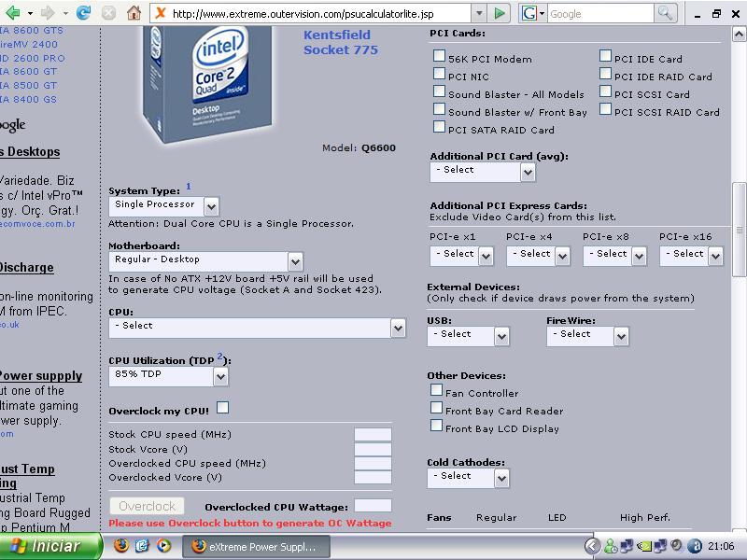Open the 'Power suppply' sidebar ad link
This screenshot has width=747, height=560.
41,376
